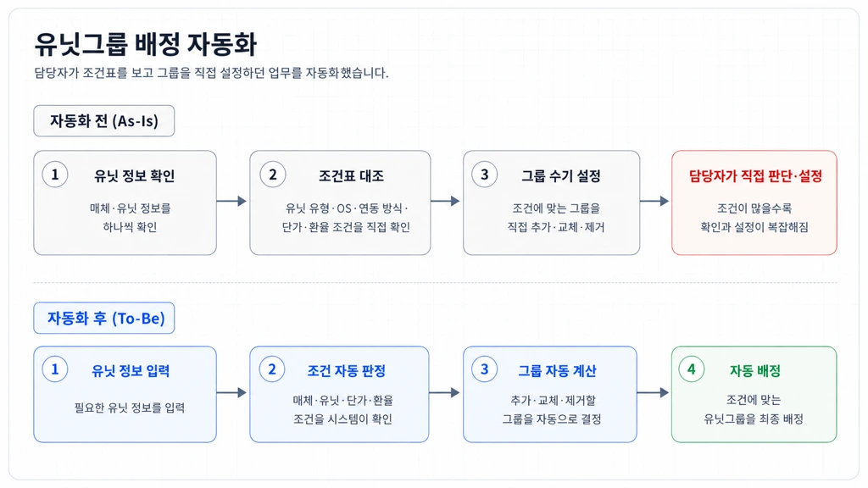Click the number 1 circle beside 유닛 정보 확인

pyautogui.click(x=55, y=175)
